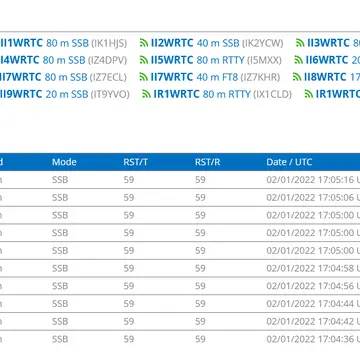The height and width of the screenshot is (360, 360).
Task: Click RST/R value 59 in 17:04:42 row
Action: [200, 321]
